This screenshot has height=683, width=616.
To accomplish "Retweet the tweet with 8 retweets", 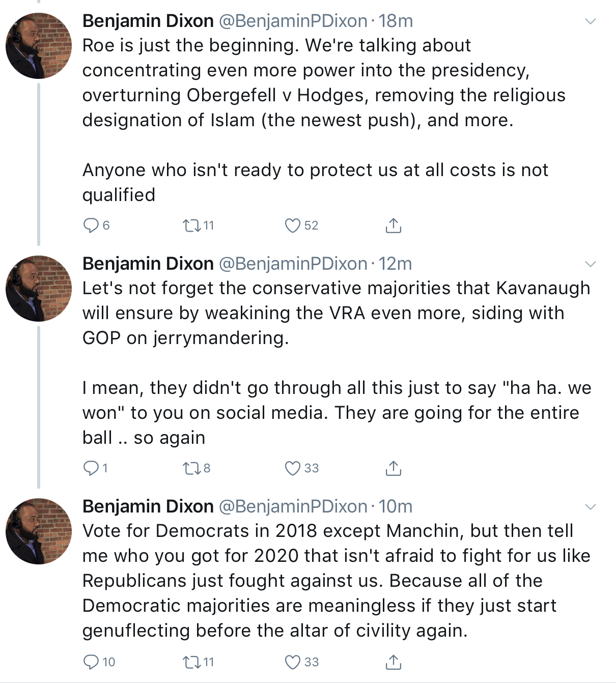I will click(192, 468).
